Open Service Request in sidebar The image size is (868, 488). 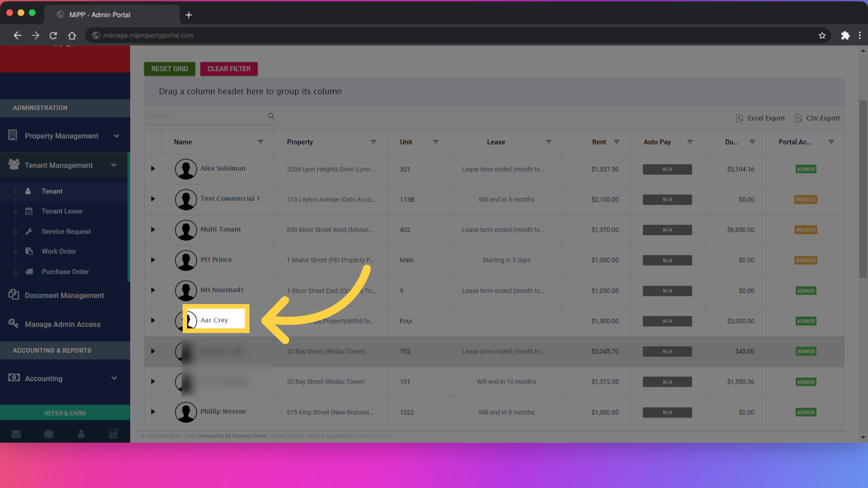coord(66,231)
